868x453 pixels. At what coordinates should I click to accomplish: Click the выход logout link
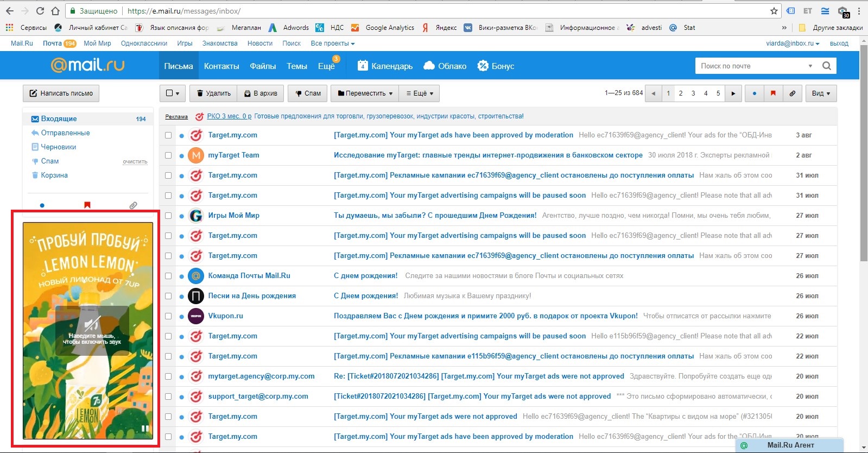coord(839,43)
